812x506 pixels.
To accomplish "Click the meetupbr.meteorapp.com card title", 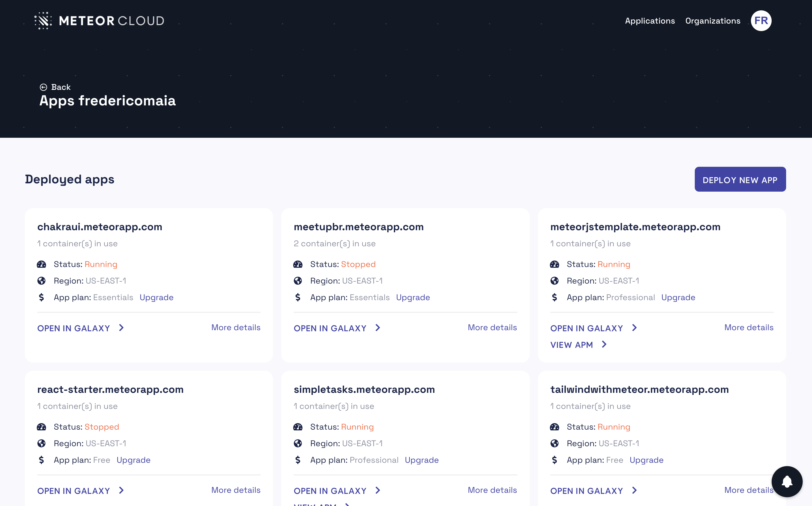I will tap(358, 227).
